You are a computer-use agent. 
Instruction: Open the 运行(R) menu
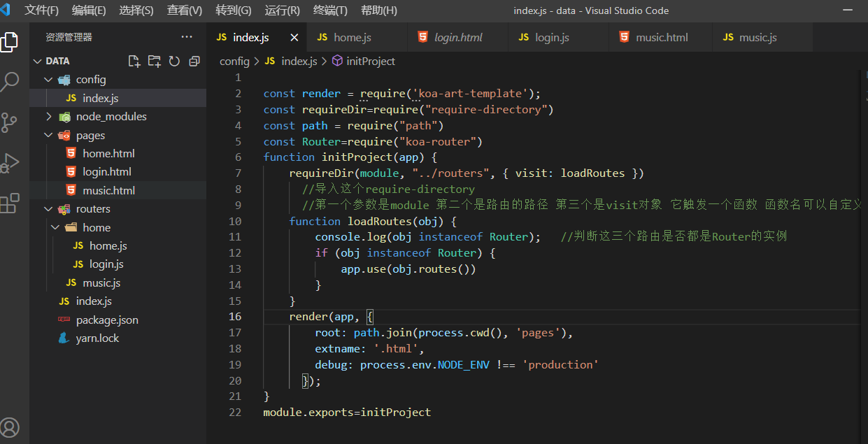(283, 10)
